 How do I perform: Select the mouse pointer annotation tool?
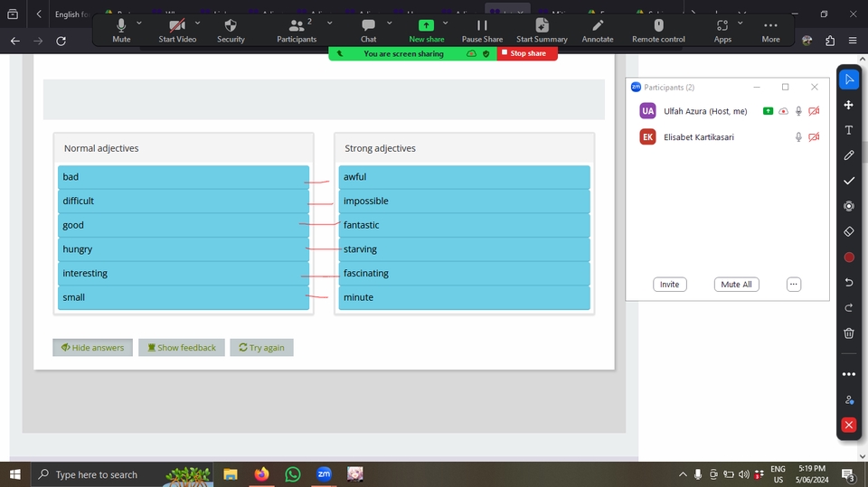(849, 80)
